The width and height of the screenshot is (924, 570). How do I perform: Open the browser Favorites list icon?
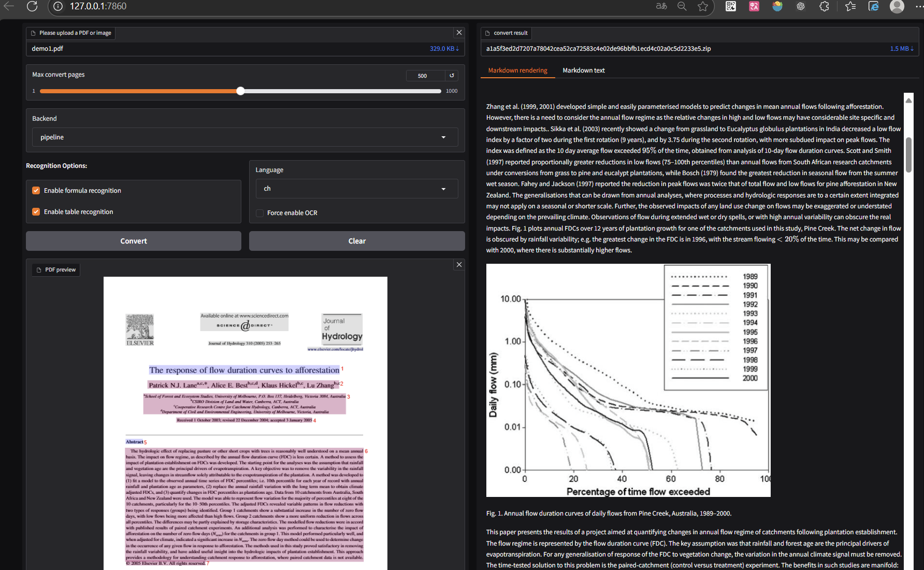pos(850,6)
